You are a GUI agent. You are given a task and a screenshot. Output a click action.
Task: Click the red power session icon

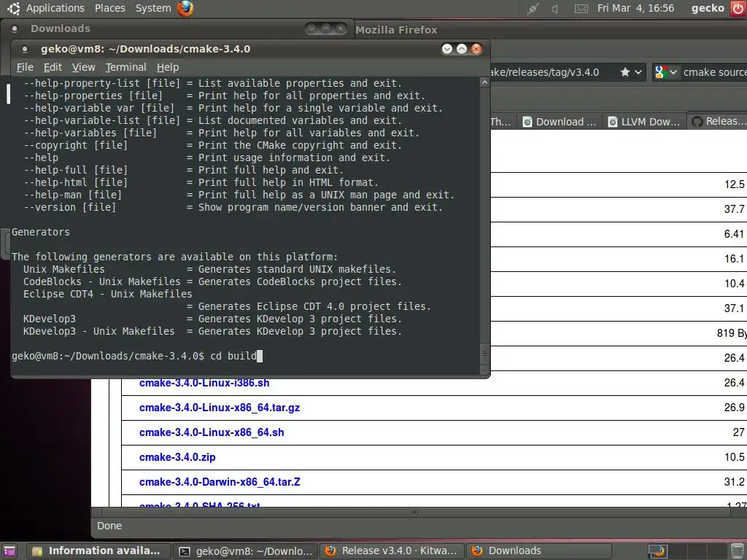click(x=738, y=9)
